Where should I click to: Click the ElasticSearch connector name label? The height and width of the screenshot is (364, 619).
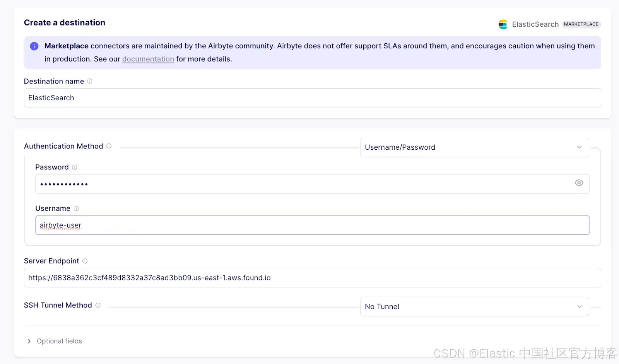pos(535,24)
